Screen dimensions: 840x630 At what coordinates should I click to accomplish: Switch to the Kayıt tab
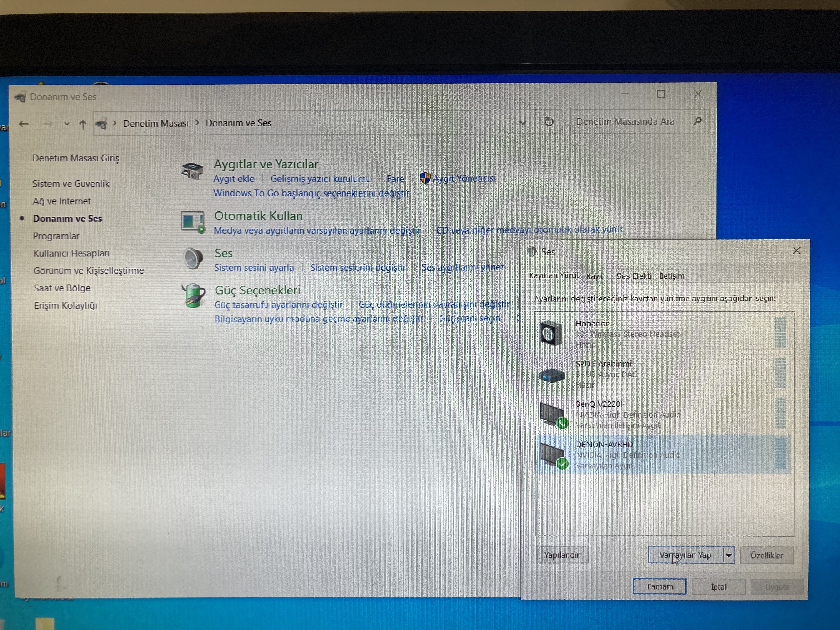coord(595,276)
